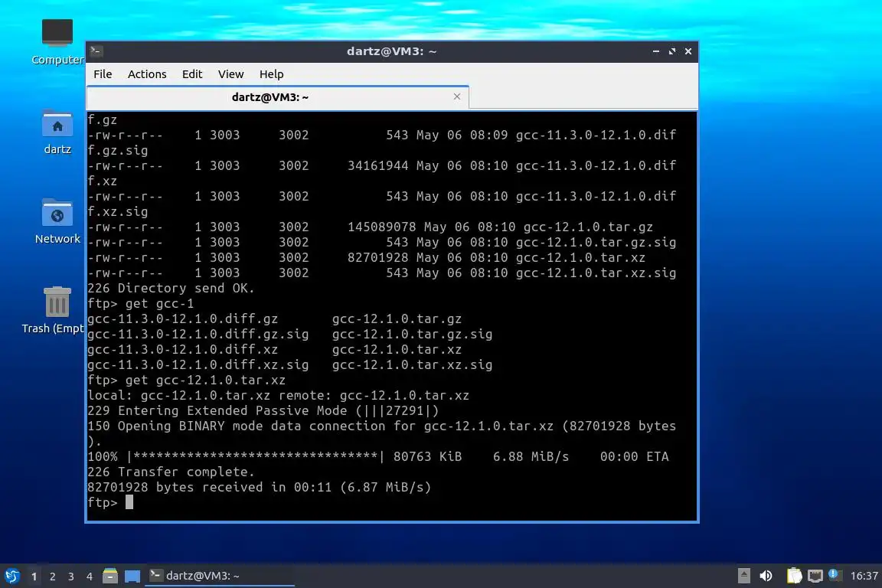Click the terminal cursor at ftp> prompt
This screenshot has height=588, width=882.
coord(129,502)
